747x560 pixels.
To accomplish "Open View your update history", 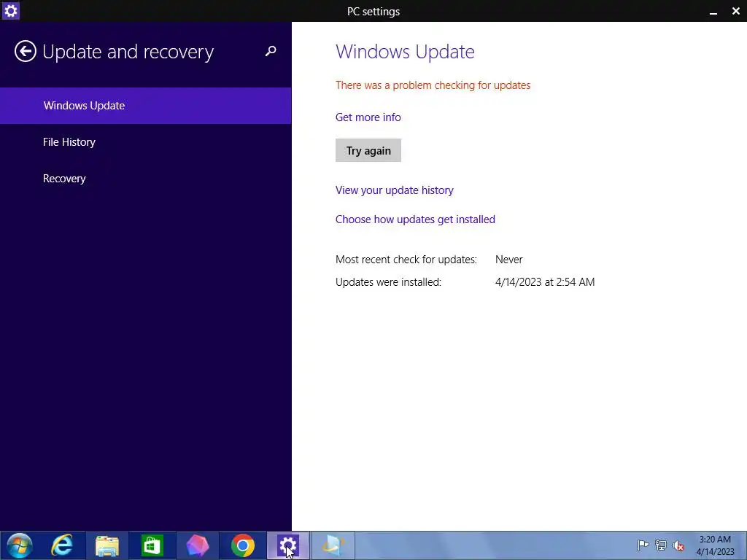I will pyautogui.click(x=395, y=190).
